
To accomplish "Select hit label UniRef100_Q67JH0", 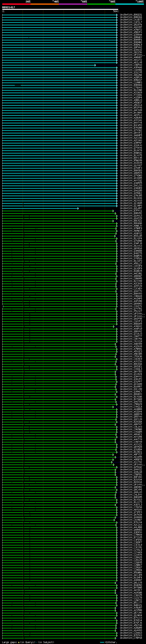I will (x=131, y=613).
